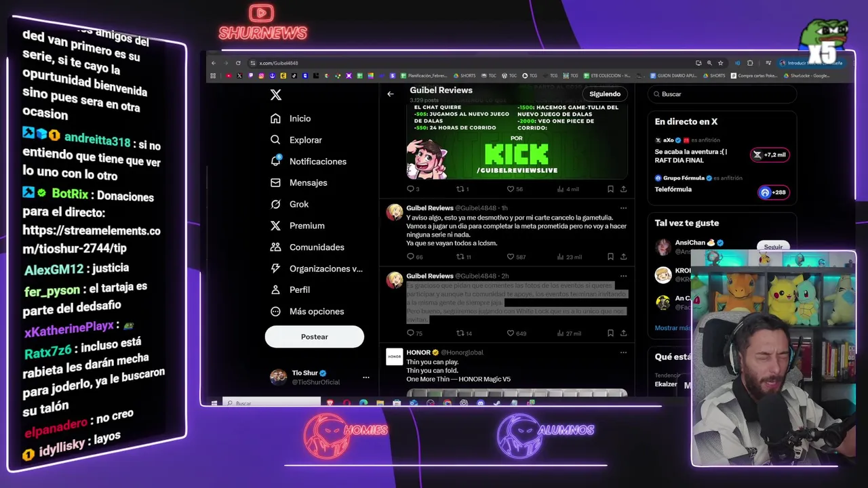Click Guibel Reviews avatar on the 1h tweet

coord(394,212)
